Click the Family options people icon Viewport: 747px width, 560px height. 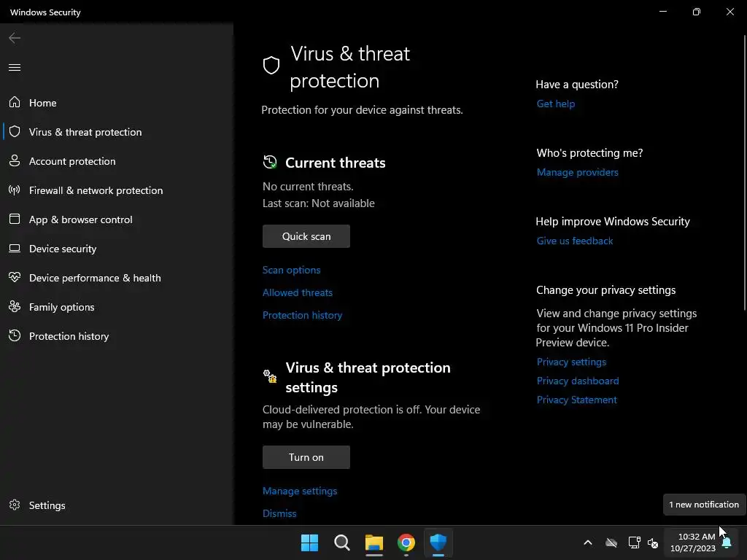(x=15, y=307)
